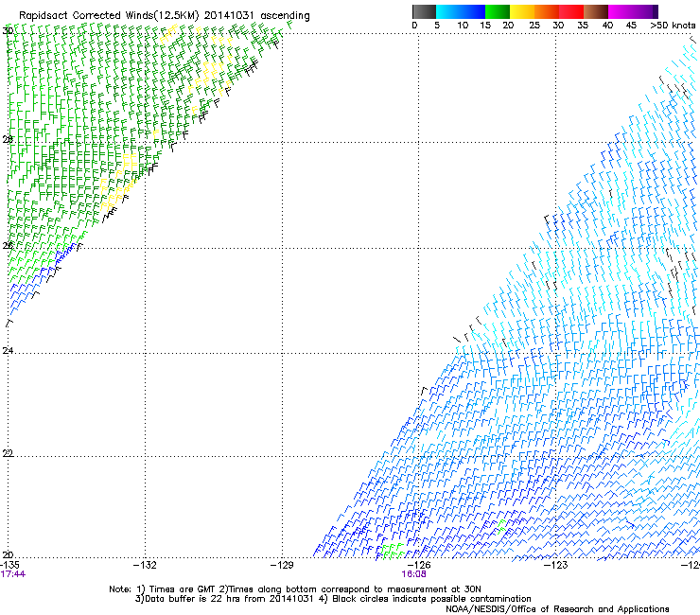Screen dimensions: 700x615
Task: Click the Rapidscat Corrected Winds title text
Action: tap(165, 15)
